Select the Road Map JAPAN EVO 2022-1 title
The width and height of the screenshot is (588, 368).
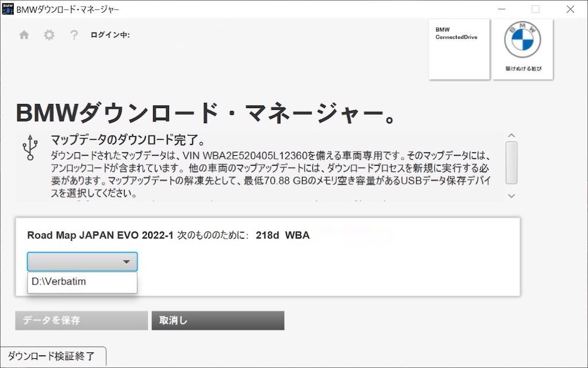(96, 235)
